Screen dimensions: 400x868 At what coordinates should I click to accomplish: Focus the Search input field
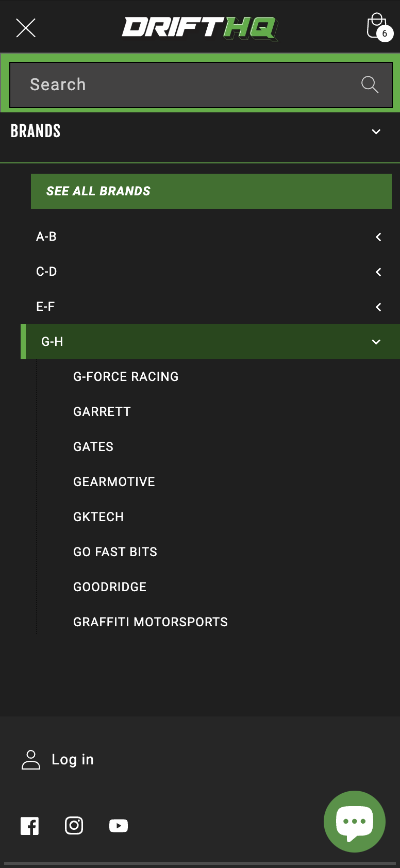pyautogui.click(x=186, y=85)
